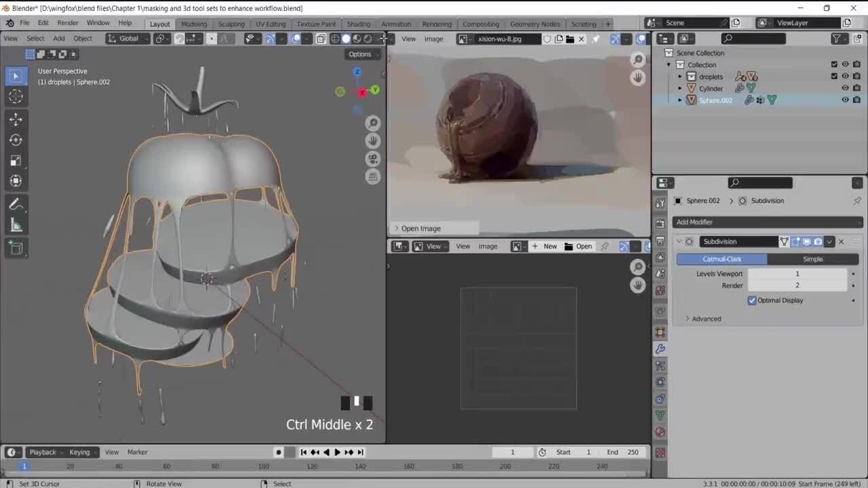Hide Cylinder via its eye icon
The width and height of the screenshot is (868, 488).
tap(845, 88)
